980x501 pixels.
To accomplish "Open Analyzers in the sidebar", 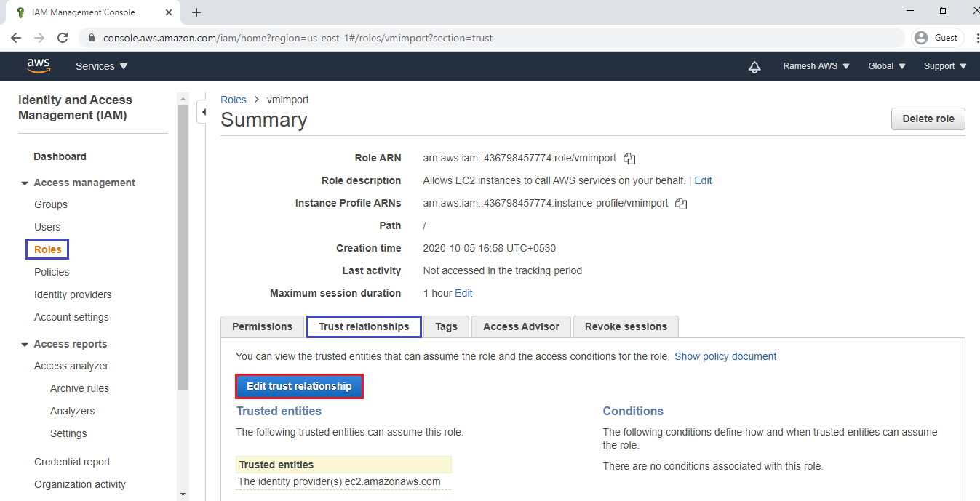I will (72, 411).
